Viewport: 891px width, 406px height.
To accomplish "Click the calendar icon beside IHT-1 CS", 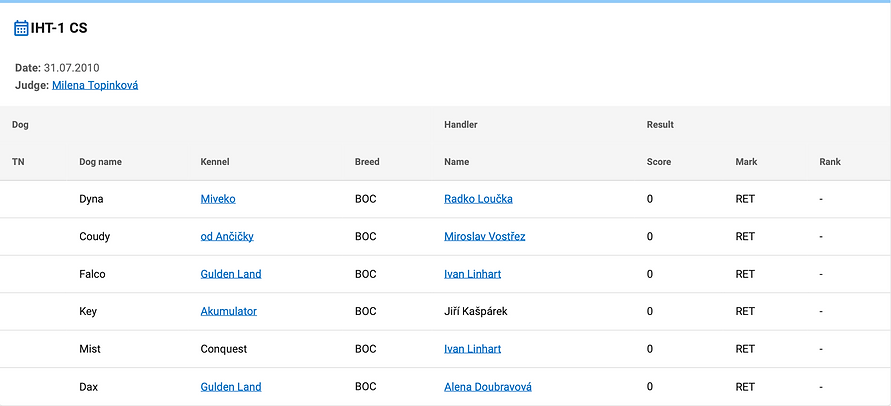I will pyautogui.click(x=21, y=28).
